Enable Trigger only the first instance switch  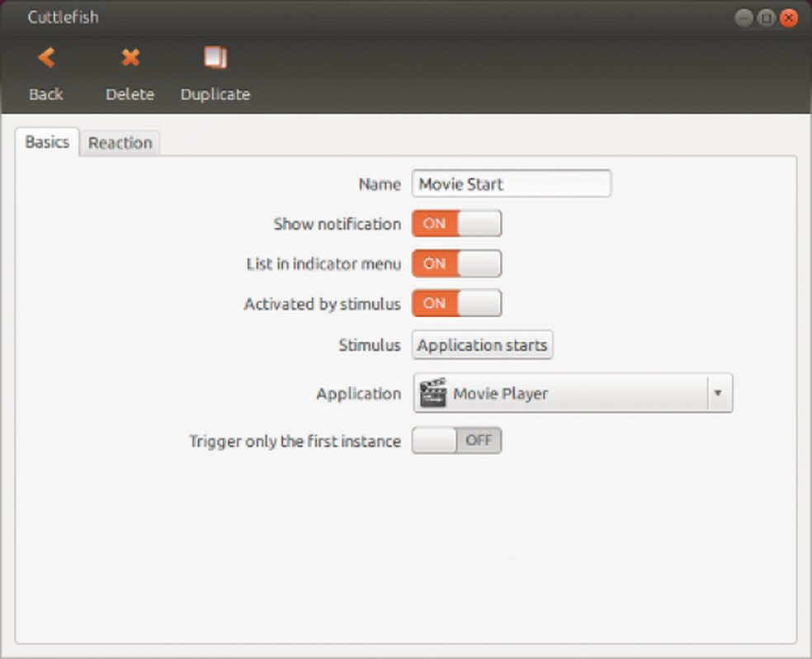pos(457,440)
